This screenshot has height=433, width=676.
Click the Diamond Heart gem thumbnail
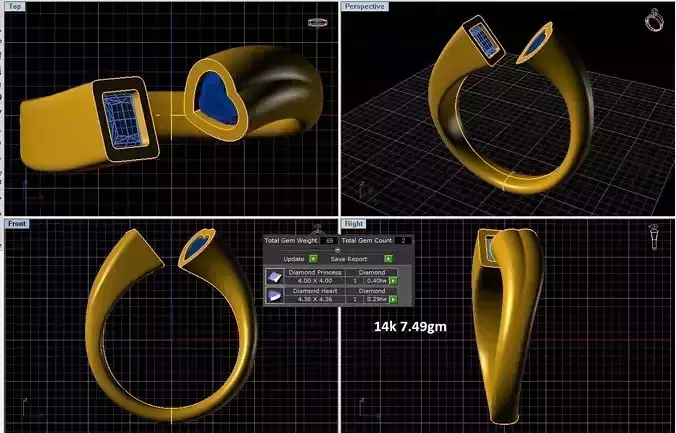[x=275, y=296]
